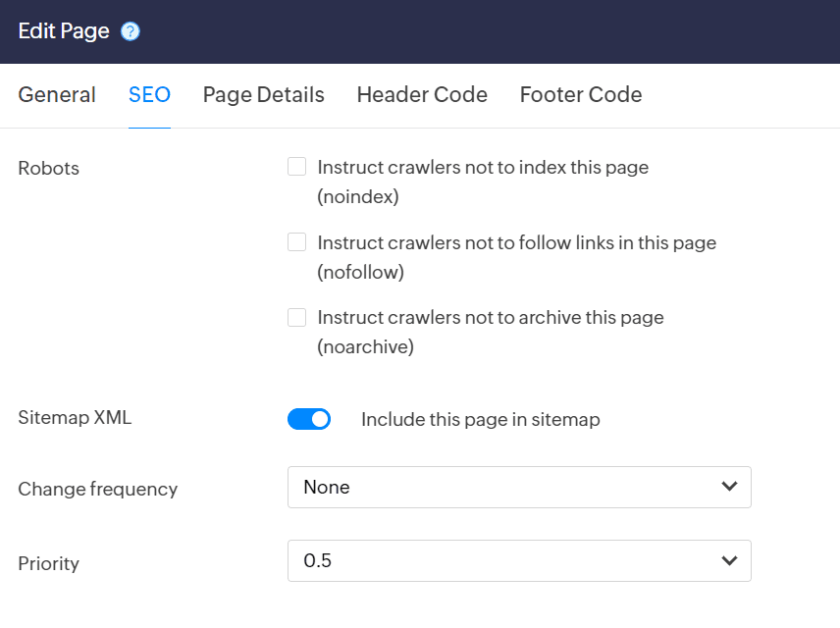
Task: Click 'Include this page in sitemap' text
Action: click(x=480, y=420)
